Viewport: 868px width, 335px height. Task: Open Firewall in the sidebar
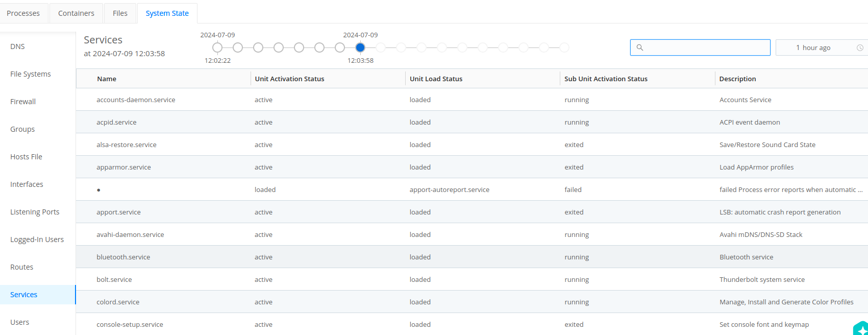pyautogui.click(x=23, y=102)
